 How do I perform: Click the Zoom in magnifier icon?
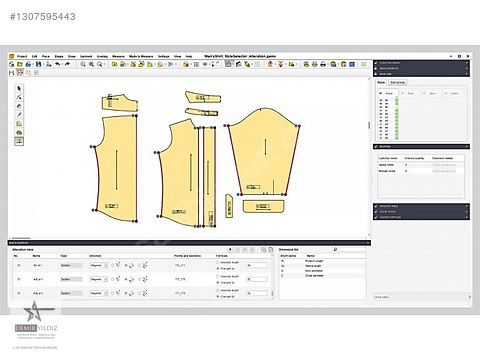click(x=83, y=64)
